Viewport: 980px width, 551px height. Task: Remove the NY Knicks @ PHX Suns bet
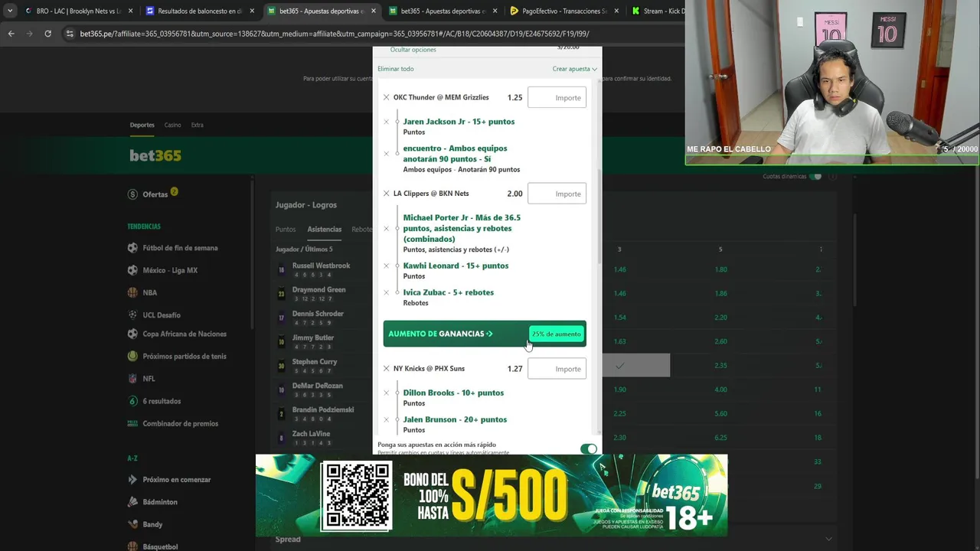pyautogui.click(x=386, y=369)
